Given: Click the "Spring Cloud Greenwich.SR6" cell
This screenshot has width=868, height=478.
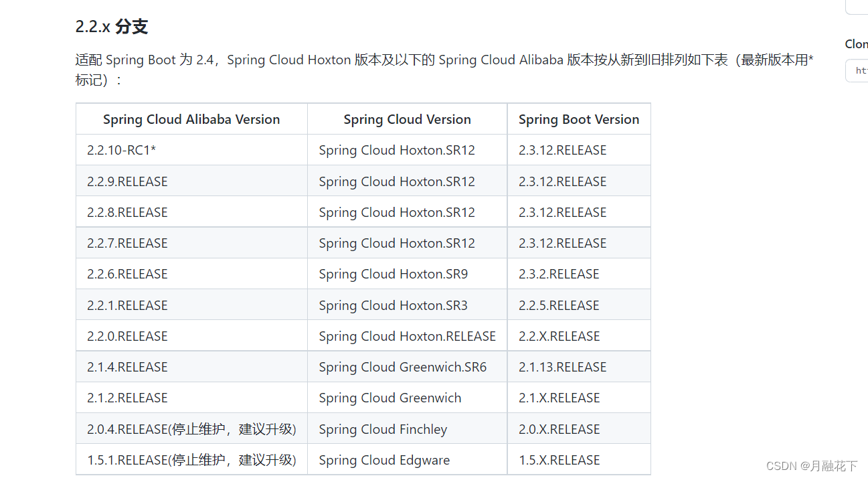Looking at the screenshot, I should pyautogui.click(x=407, y=367).
